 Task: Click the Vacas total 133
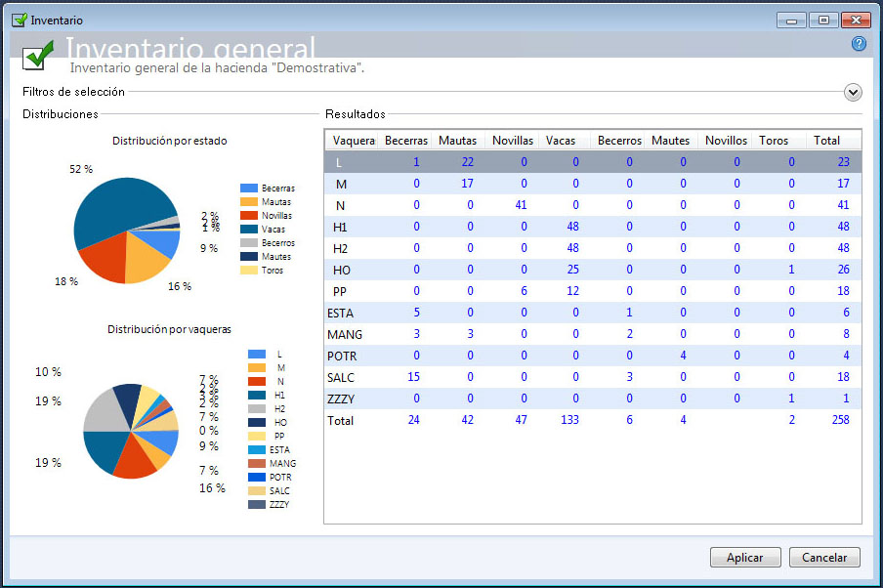[569, 420]
